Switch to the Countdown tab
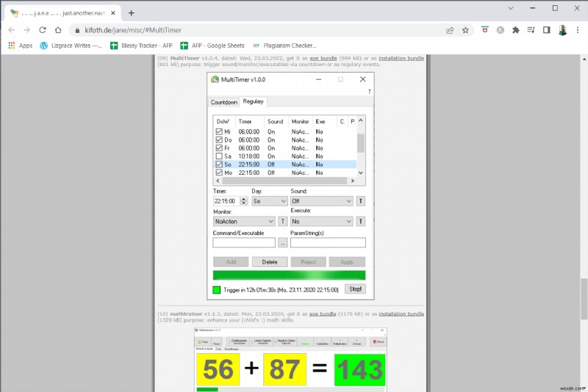 pyautogui.click(x=224, y=102)
